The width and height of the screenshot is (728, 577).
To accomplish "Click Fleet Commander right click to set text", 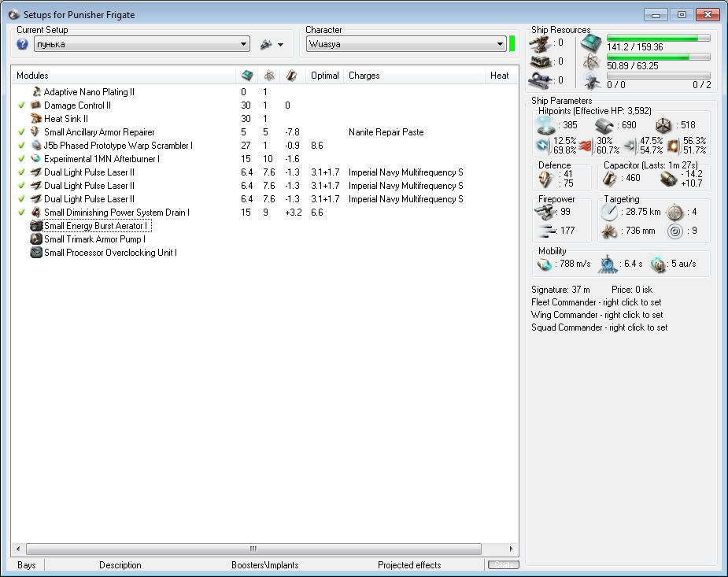I will (x=596, y=302).
